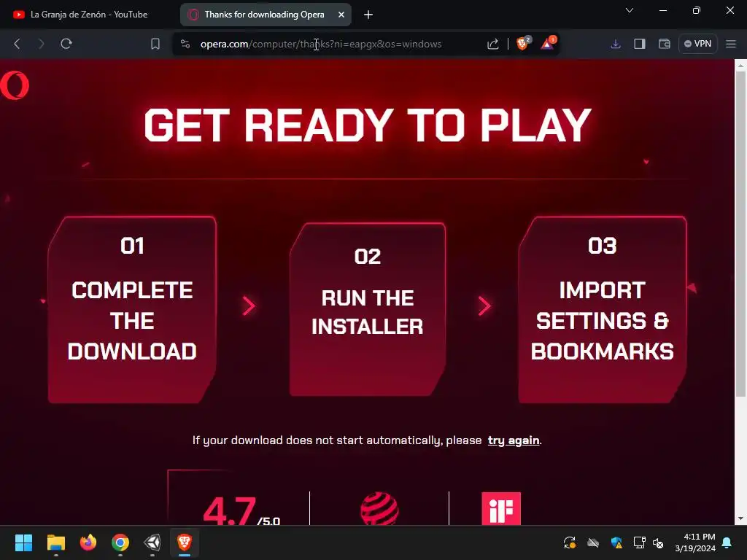Click the forward navigation arrow
The image size is (747, 560).
click(x=41, y=44)
